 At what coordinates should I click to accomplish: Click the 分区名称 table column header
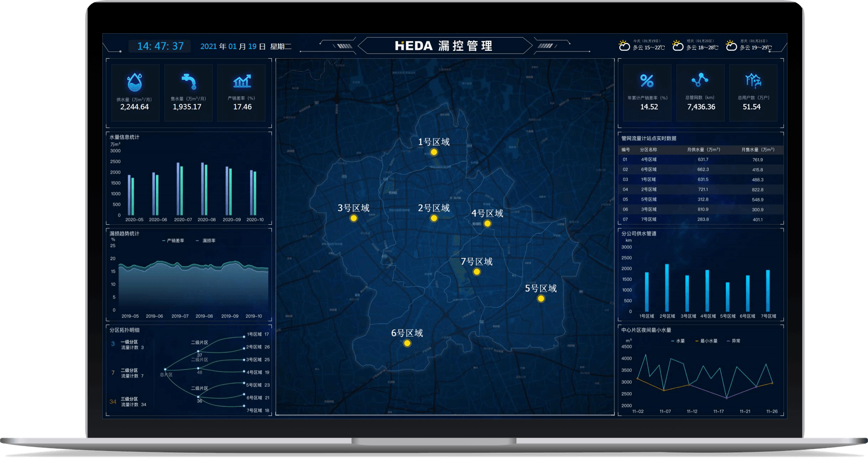coord(649,150)
